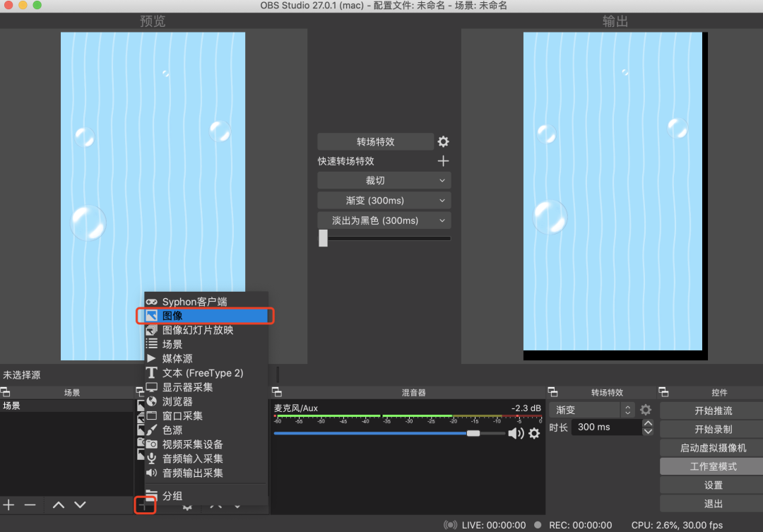
Task: Click the 300 ms duration field
Action: (606, 427)
